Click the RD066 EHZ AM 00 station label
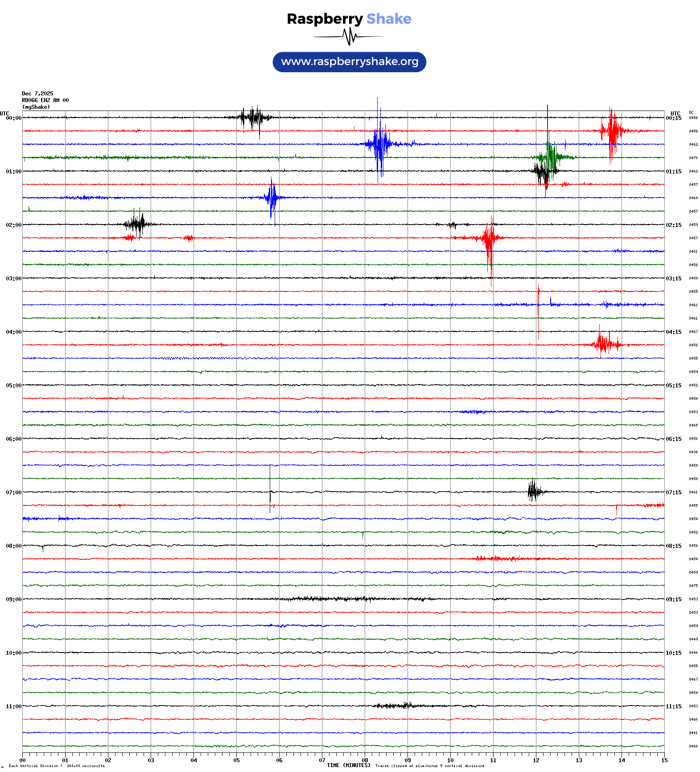Image resolution: width=700 pixels, height=772 pixels. (x=45, y=100)
